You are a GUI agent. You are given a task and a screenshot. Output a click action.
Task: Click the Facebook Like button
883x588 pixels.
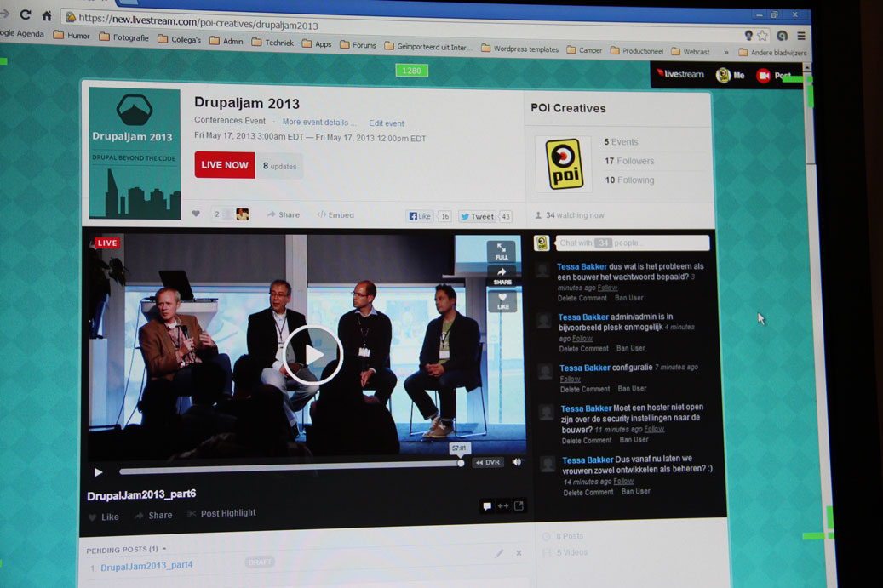[x=420, y=216]
